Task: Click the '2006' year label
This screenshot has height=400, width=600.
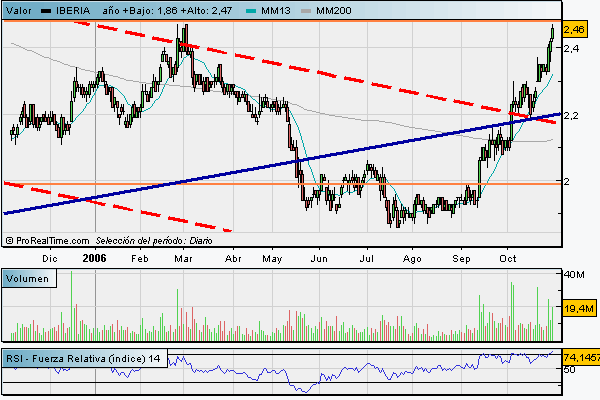Action: [x=94, y=258]
